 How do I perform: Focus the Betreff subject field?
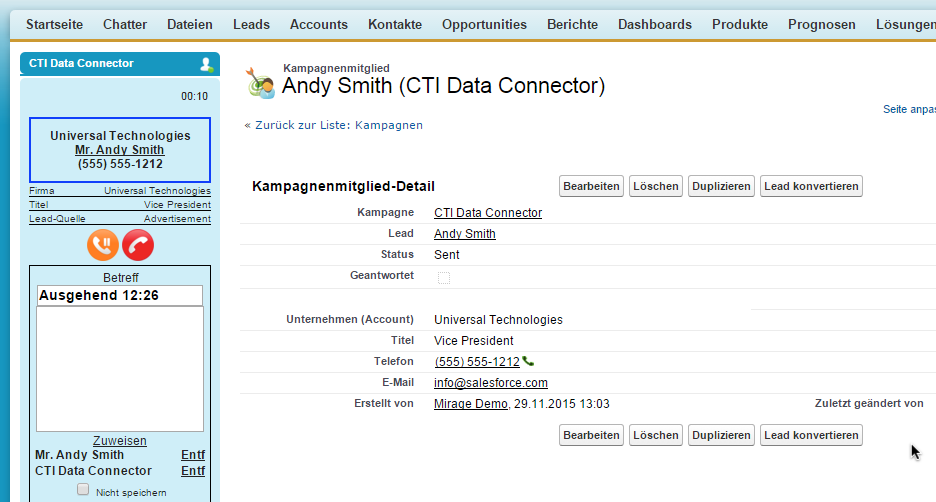click(x=119, y=295)
